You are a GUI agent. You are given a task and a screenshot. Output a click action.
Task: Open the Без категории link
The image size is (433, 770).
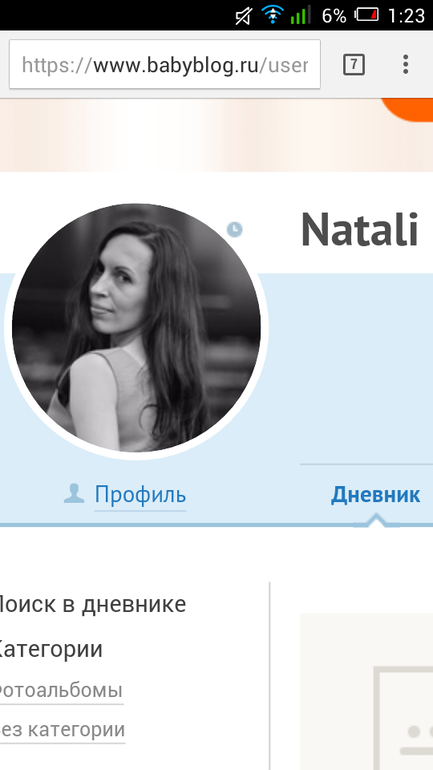(62, 730)
